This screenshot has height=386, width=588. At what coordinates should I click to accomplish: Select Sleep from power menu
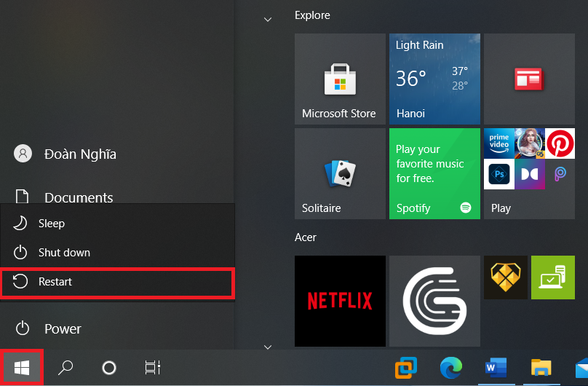click(117, 223)
